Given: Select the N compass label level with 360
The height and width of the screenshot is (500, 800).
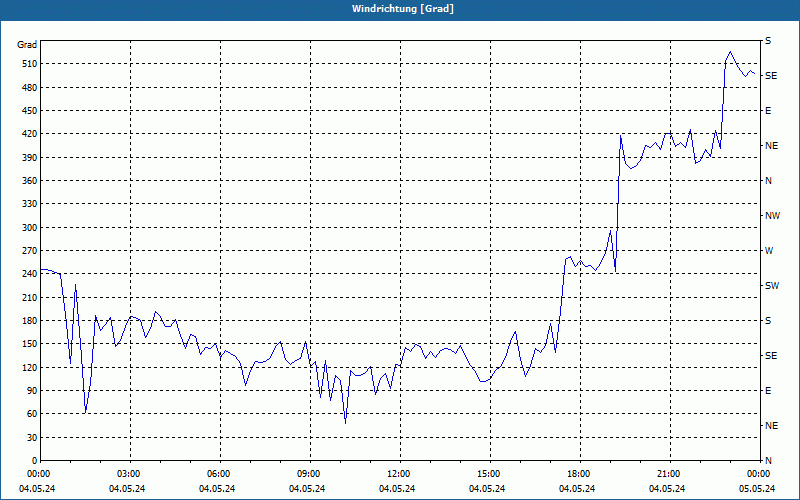Looking at the screenshot, I should tap(768, 181).
